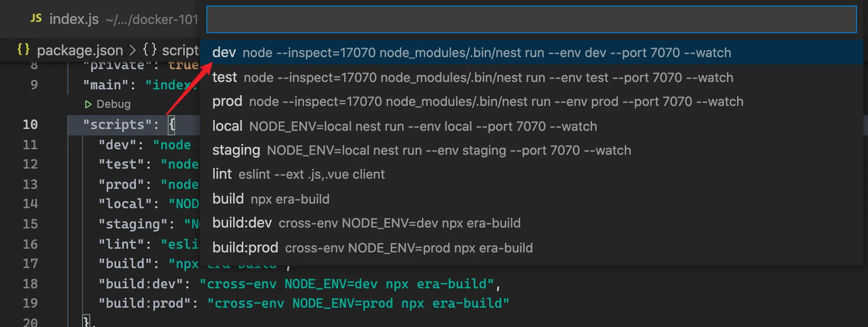Click the JS file icon on index.js tab
868x327 pixels.
coord(36,18)
